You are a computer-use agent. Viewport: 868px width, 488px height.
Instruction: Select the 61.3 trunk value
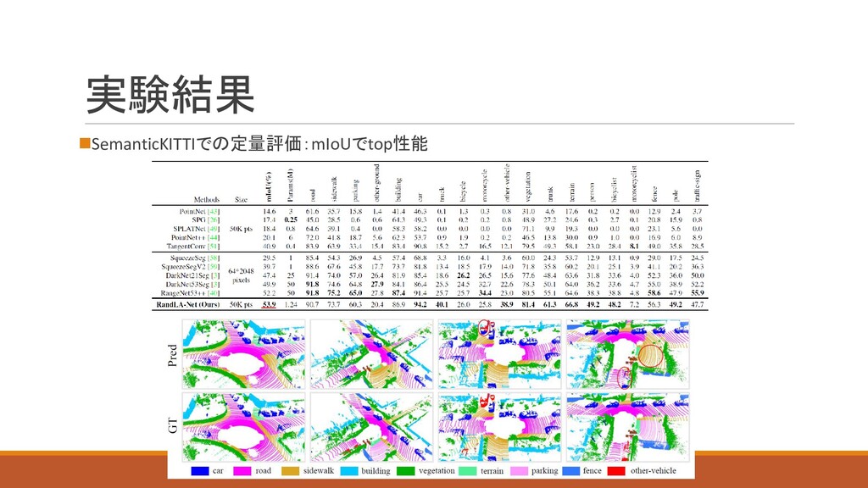point(549,304)
